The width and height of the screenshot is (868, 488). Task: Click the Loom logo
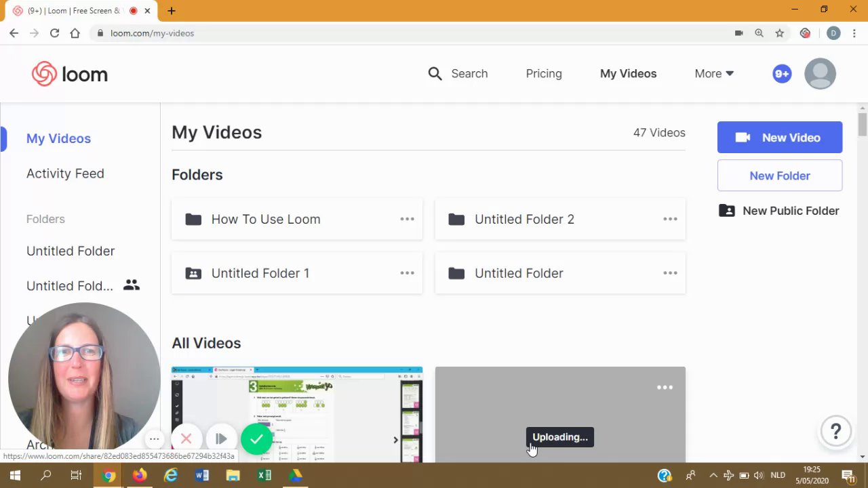pyautogui.click(x=70, y=74)
